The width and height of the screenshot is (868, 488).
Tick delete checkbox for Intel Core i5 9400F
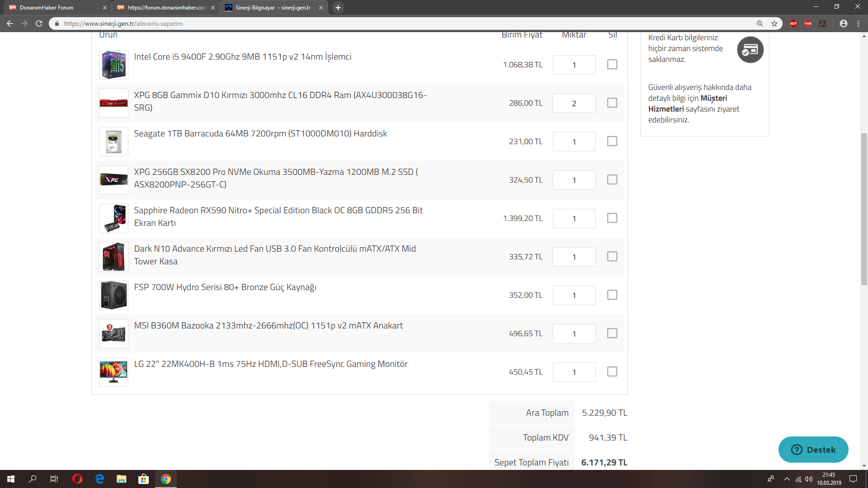tap(612, 65)
